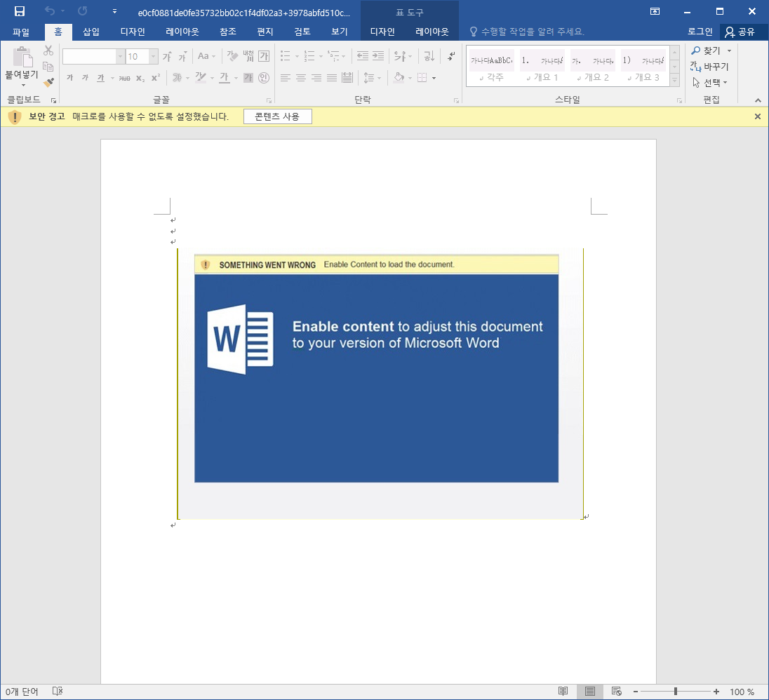Click the enclosed character (circled 인) icon

click(x=264, y=77)
